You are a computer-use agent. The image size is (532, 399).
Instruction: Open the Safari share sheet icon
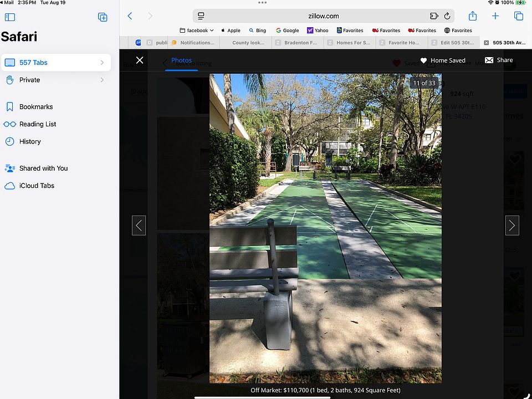(x=473, y=16)
